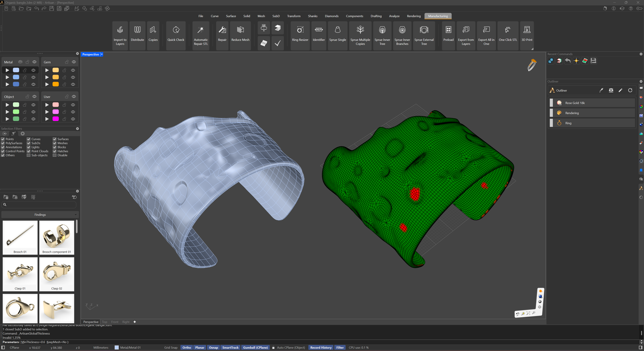Switch to the Front viewport tab
644x351 pixels.
(x=115, y=322)
